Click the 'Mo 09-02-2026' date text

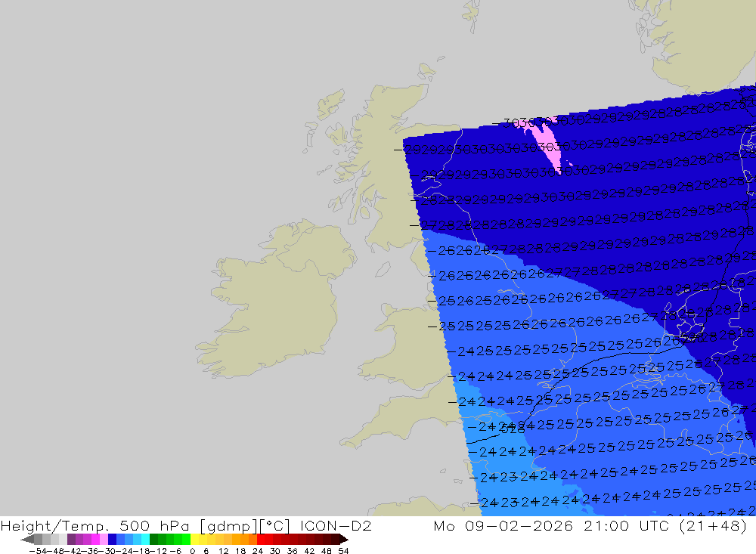503,525
